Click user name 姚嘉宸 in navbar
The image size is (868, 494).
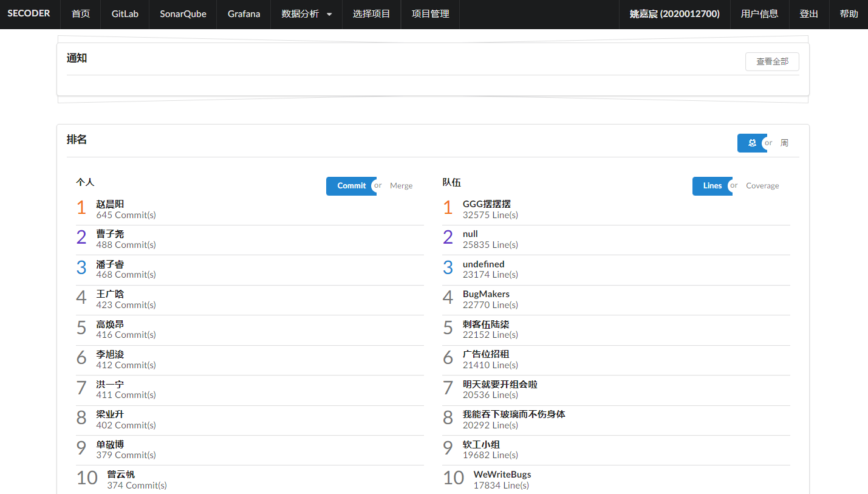(674, 14)
